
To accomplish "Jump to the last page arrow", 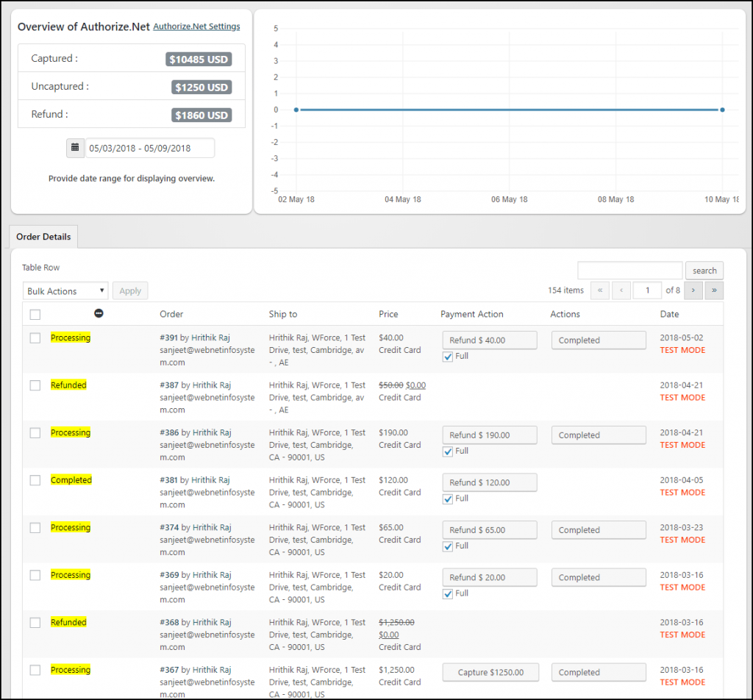I will [714, 290].
